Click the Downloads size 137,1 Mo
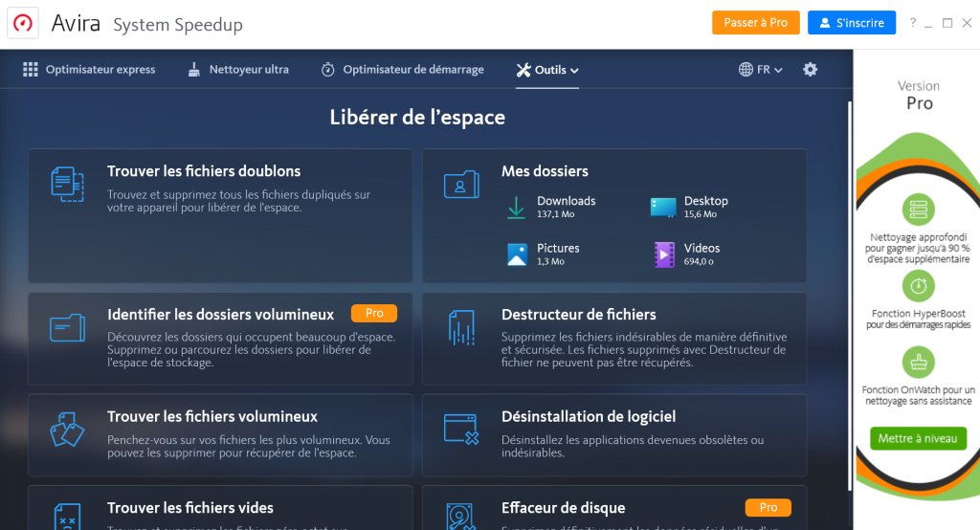This screenshot has width=980, height=530. [556, 214]
